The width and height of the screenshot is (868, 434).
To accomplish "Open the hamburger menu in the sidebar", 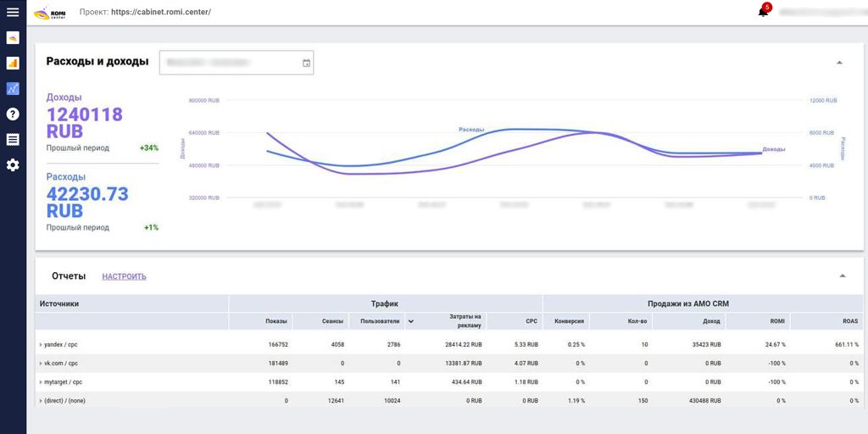I will pyautogui.click(x=12, y=12).
